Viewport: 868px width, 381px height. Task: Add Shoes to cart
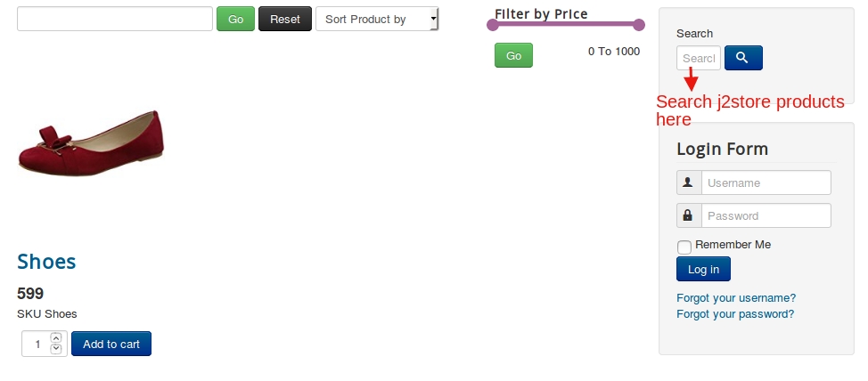111,344
